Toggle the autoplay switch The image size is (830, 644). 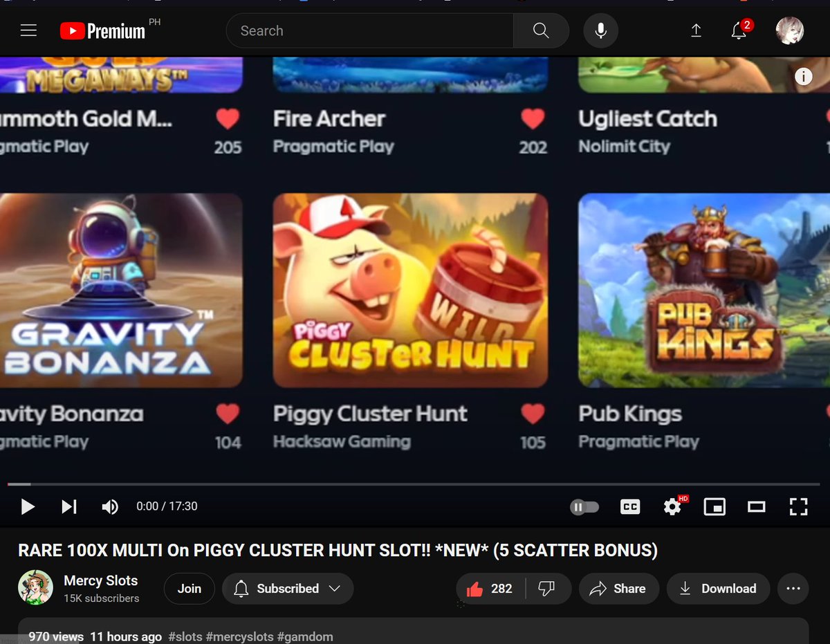tap(584, 507)
